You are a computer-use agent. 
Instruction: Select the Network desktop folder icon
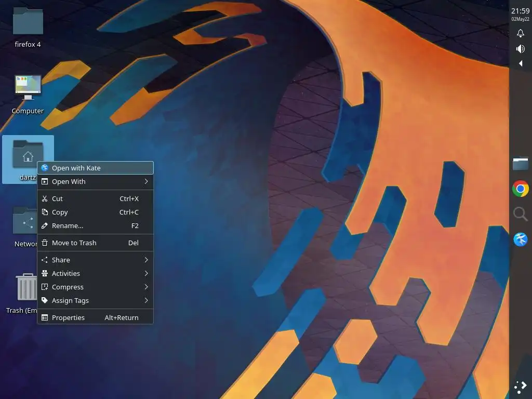pos(25,220)
